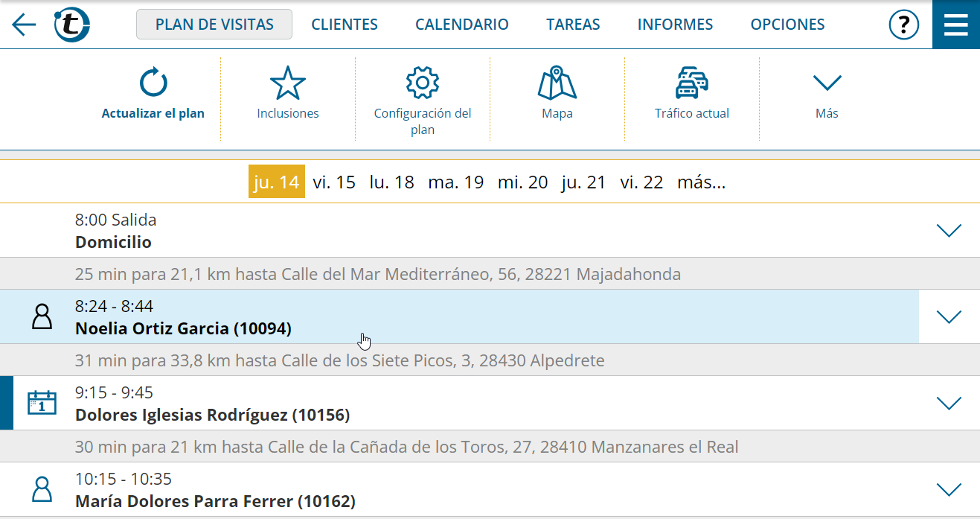Viewport: 980px width, 519px height.
Task: Click the portatour logo icon
Action: (x=71, y=25)
